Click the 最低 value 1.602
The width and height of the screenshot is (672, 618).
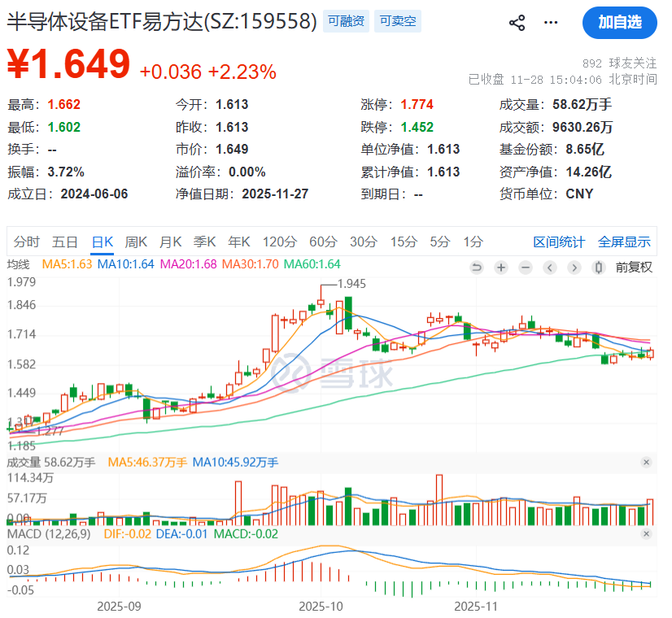[63, 127]
